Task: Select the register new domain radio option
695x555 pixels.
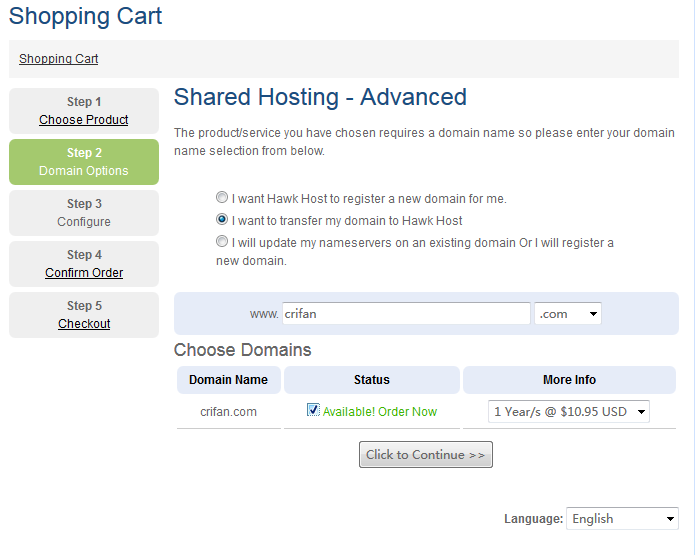Action: [222, 198]
